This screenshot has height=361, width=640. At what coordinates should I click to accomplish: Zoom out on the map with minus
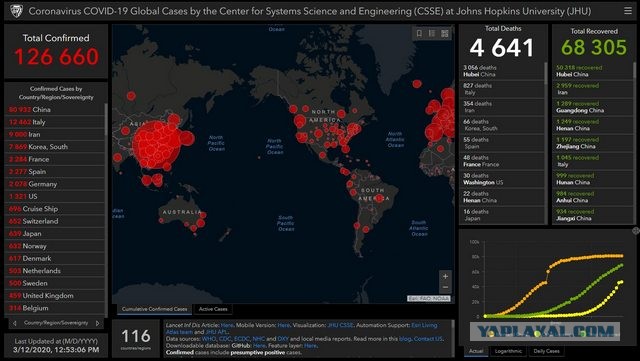445,287
